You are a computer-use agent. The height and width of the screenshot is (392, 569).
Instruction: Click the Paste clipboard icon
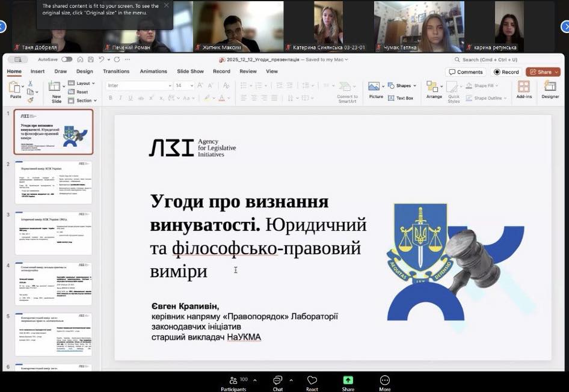[15, 88]
